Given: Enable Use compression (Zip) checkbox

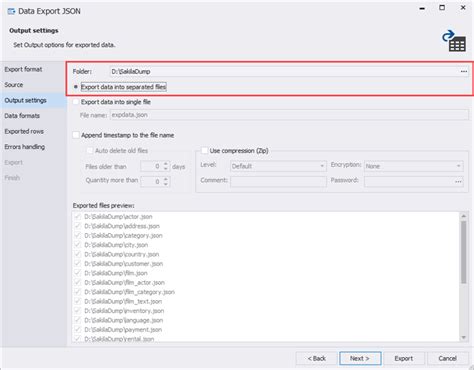Looking at the screenshot, I should pyautogui.click(x=204, y=151).
